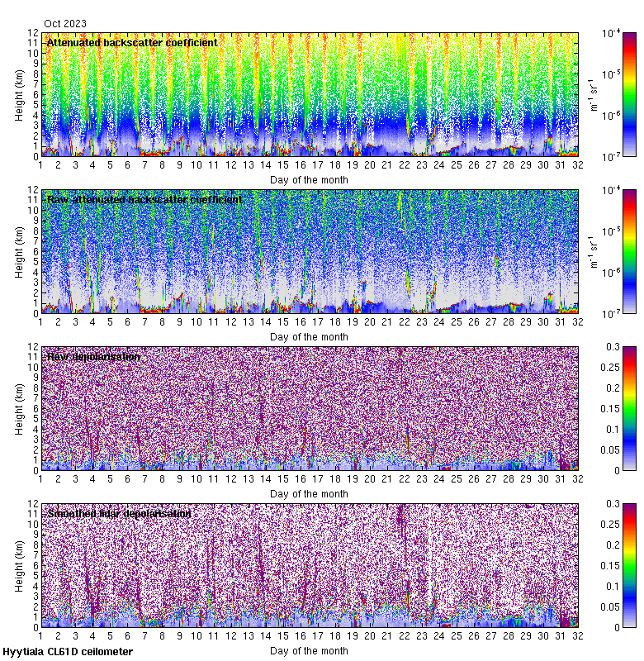Select the Raw attenuated backscatter coefficient title
Image resolution: width=644 pixels, height=661 pixels.
tap(144, 200)
